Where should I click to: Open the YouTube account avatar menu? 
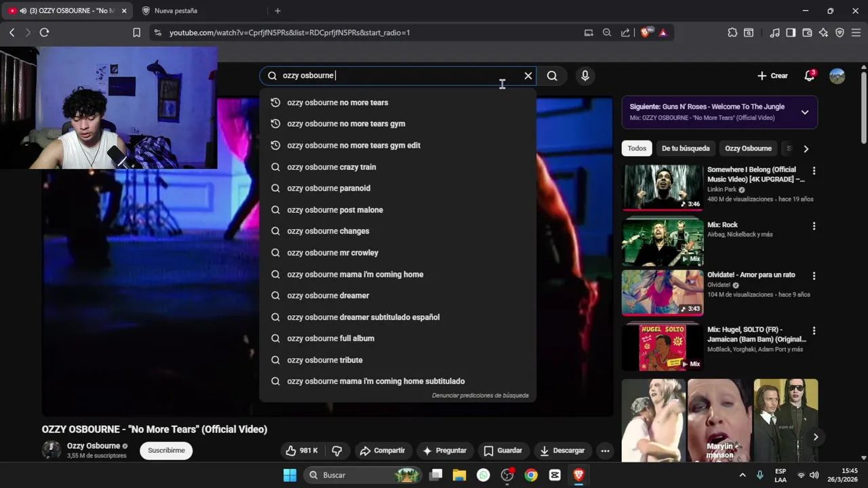pyautogui.click(x=837, y=76)
